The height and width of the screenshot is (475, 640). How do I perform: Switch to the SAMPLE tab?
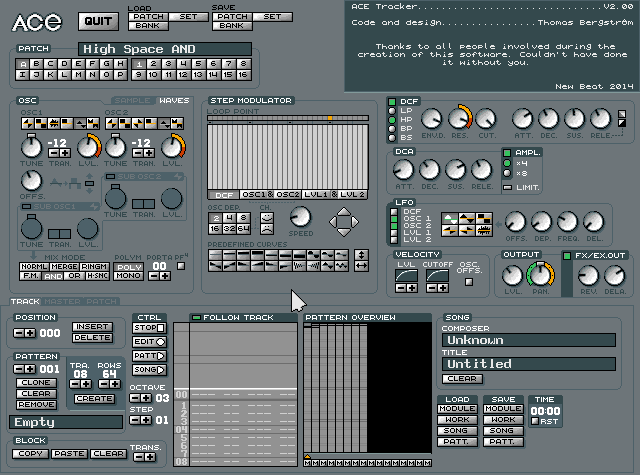tap(132, 100)
